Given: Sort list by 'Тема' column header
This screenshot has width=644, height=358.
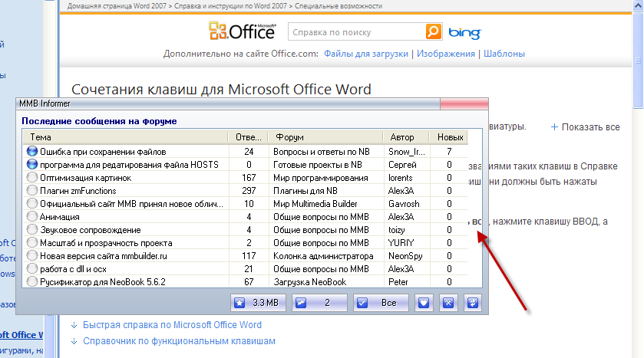Looking at the screenshot, I should pos(125,137).
